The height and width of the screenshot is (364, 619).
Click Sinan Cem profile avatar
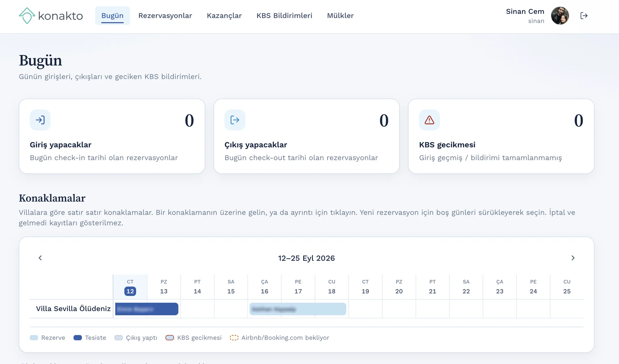pyautogui.click(x=560, y=15)
